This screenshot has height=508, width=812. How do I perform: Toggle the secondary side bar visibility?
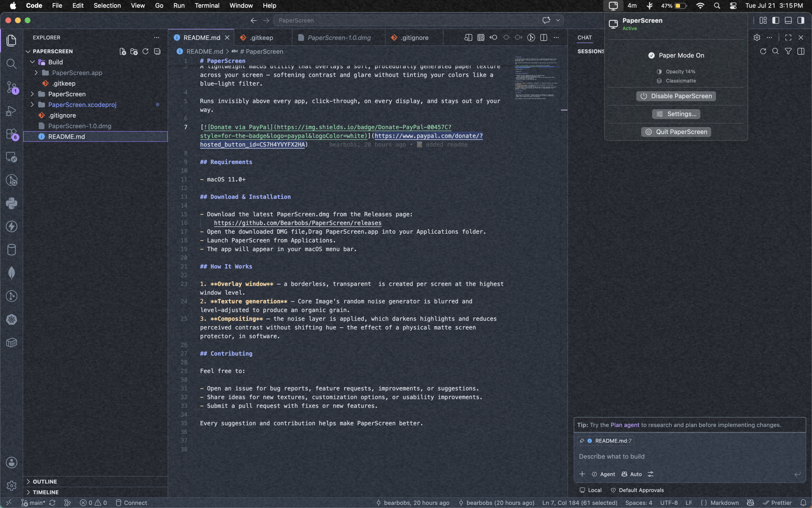point(801,21)
